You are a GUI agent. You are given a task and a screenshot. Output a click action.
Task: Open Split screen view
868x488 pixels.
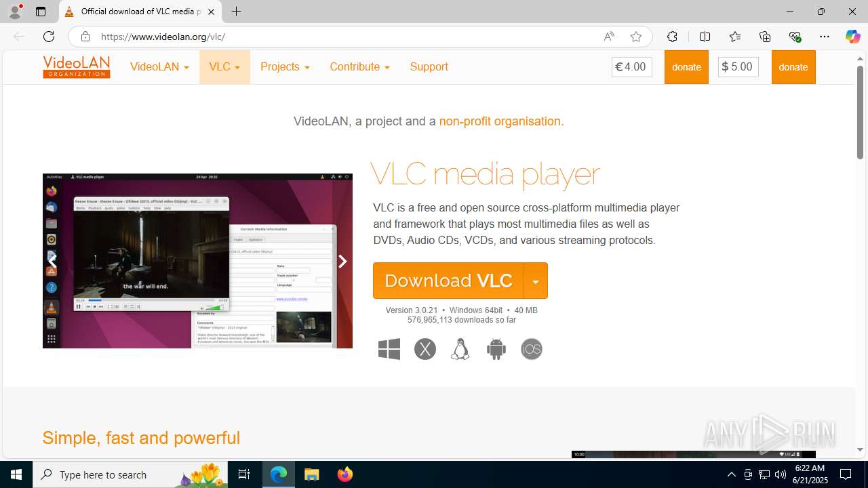coord(705,37)
